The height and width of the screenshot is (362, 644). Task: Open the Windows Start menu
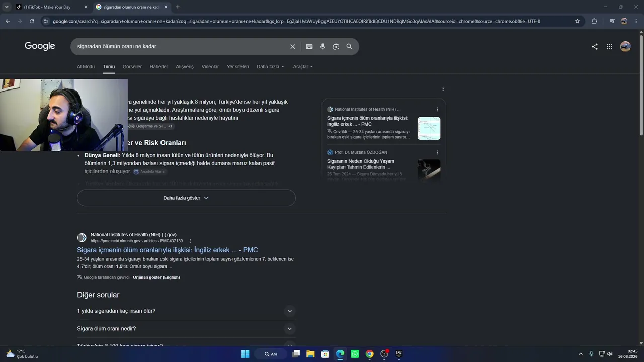pyautogui.click(x=245, y=354)
